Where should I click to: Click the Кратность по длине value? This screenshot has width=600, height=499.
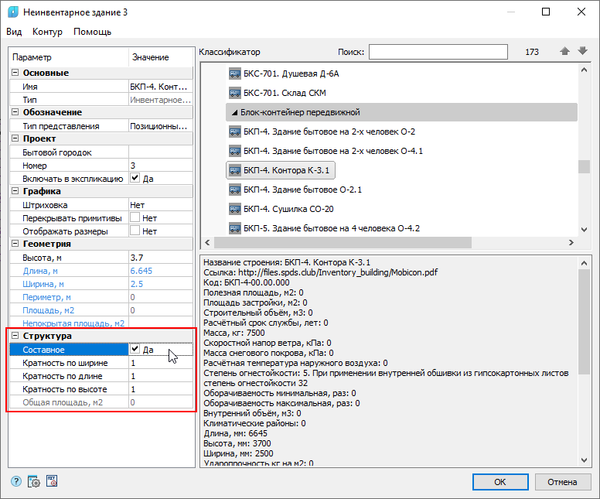click(x=160, y=376)
